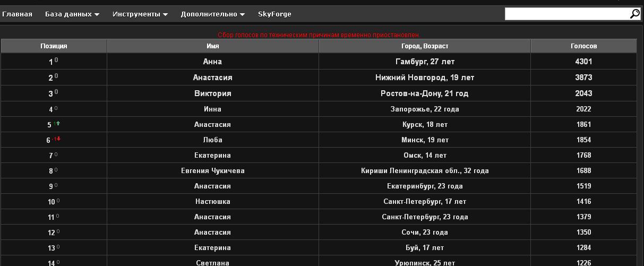Viewport: 644px width, 266px height.
Task: Open the Главная menu item
Action: click(x=18, y=14)
